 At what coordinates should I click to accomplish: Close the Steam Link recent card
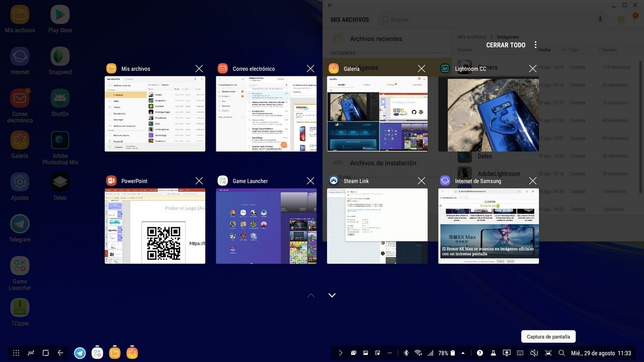(422, 180)
